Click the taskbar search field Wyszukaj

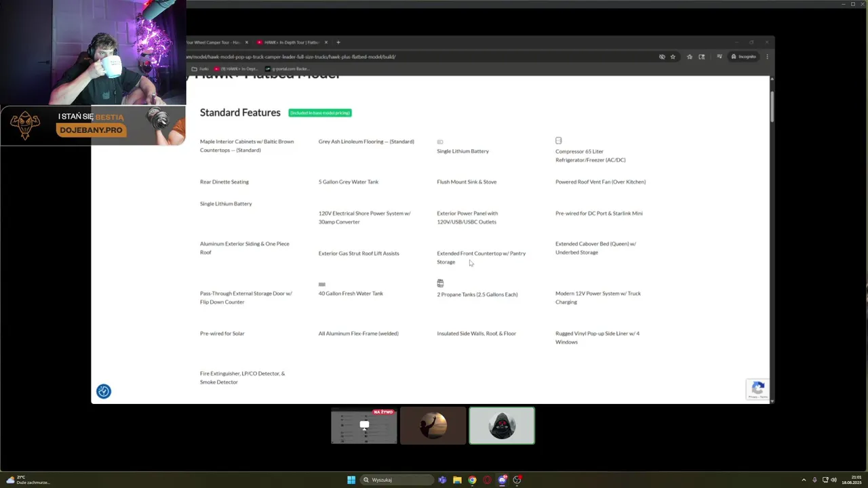[x=397, y=480]
